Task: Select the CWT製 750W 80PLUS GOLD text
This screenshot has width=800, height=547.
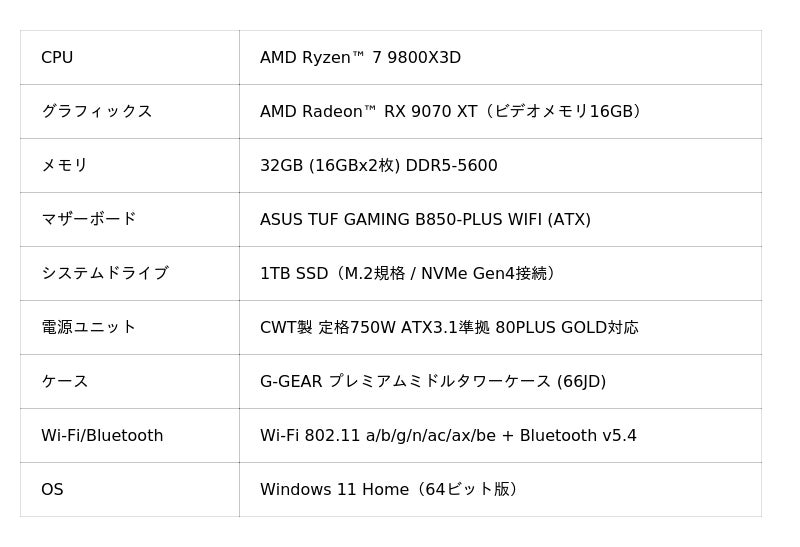Action: [x=449, y=328]
